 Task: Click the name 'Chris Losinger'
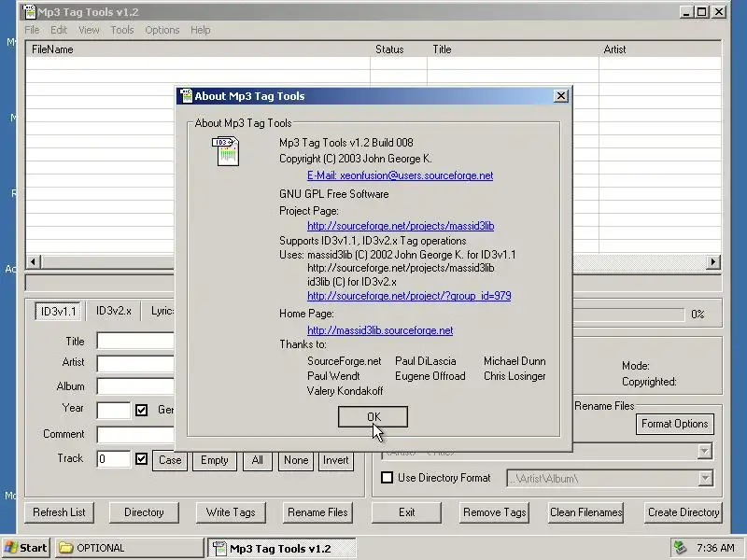pos(514,376)
